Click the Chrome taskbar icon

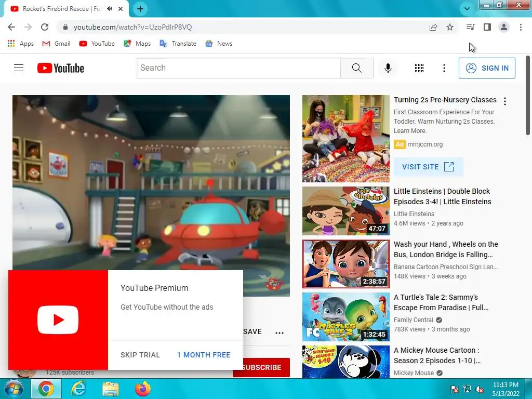coord(46,389)
